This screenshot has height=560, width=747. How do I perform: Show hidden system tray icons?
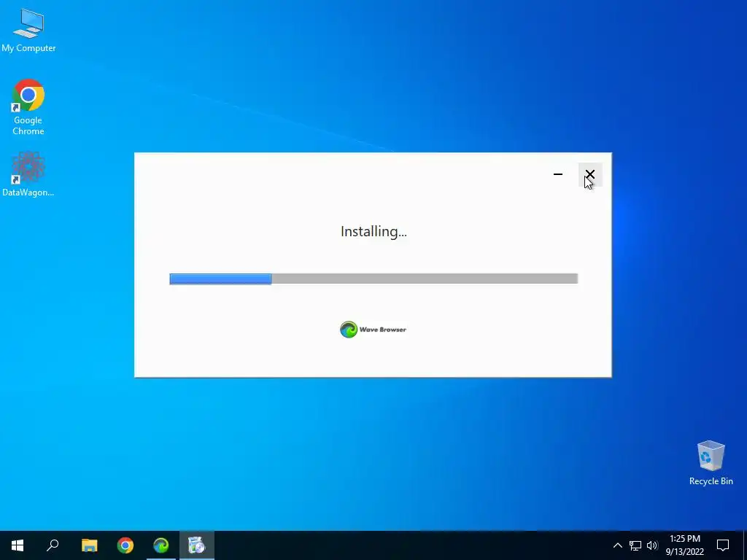coord(617,545)
